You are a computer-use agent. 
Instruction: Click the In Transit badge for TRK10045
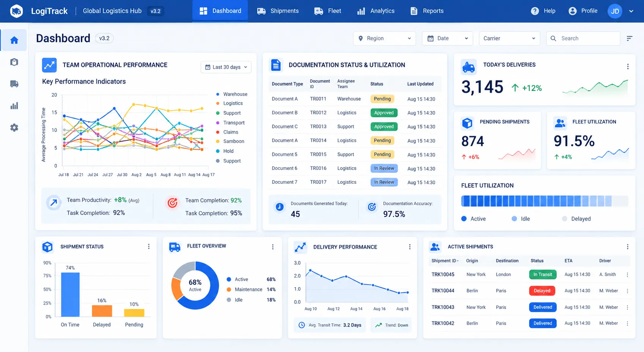[x=543, y=275]
